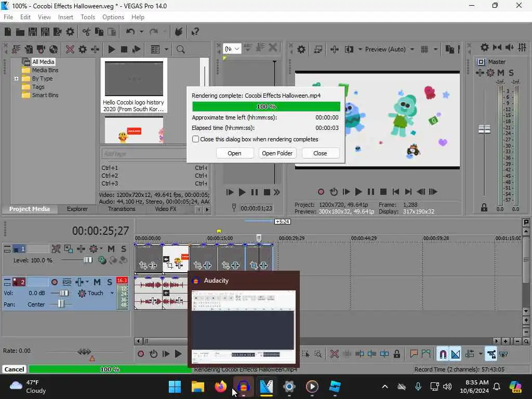This screenshot has width=532, height=399.
Task: Open the File menu
Action: (8, 17)
